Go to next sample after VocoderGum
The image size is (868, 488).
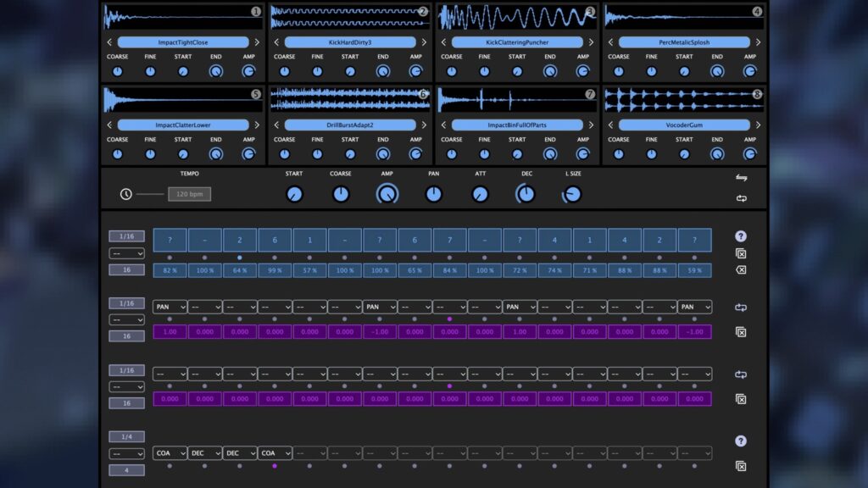758,125
